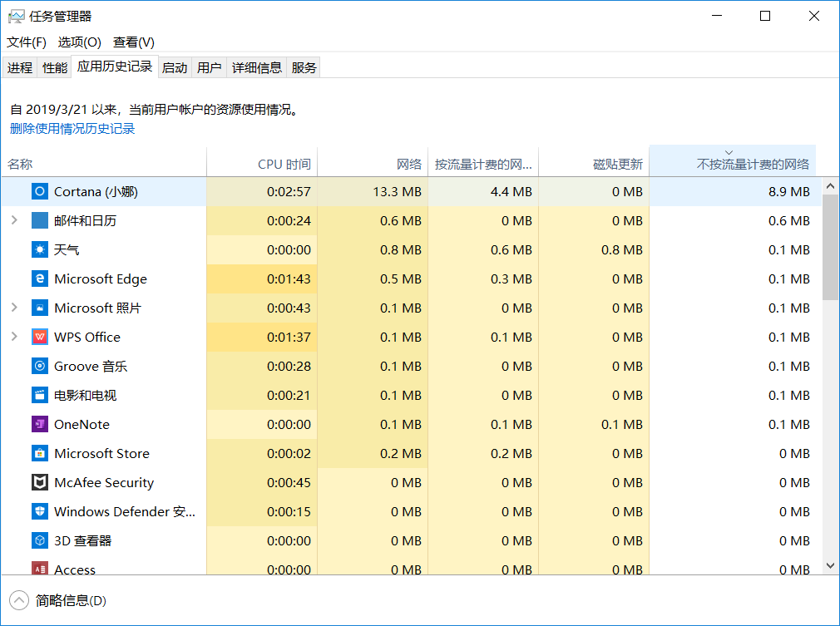Click the Microsoft Store icon
This screenshot has height=626, width=840.
40,454
